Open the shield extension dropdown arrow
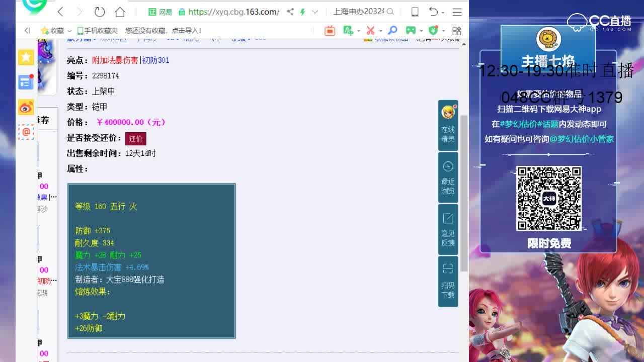 [443, 31]
